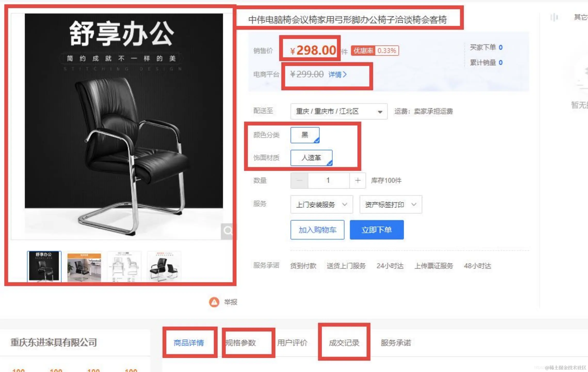Open the 重庆/重庆市/江北区 delivery region dropdown
The image size is (588, 372).
click(x=339, y=111)
